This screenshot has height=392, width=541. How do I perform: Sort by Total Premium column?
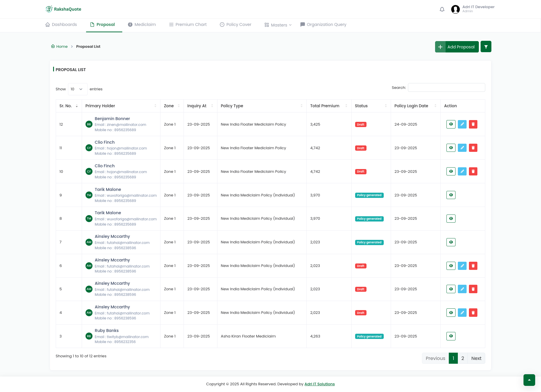click(x=329, y=106)
